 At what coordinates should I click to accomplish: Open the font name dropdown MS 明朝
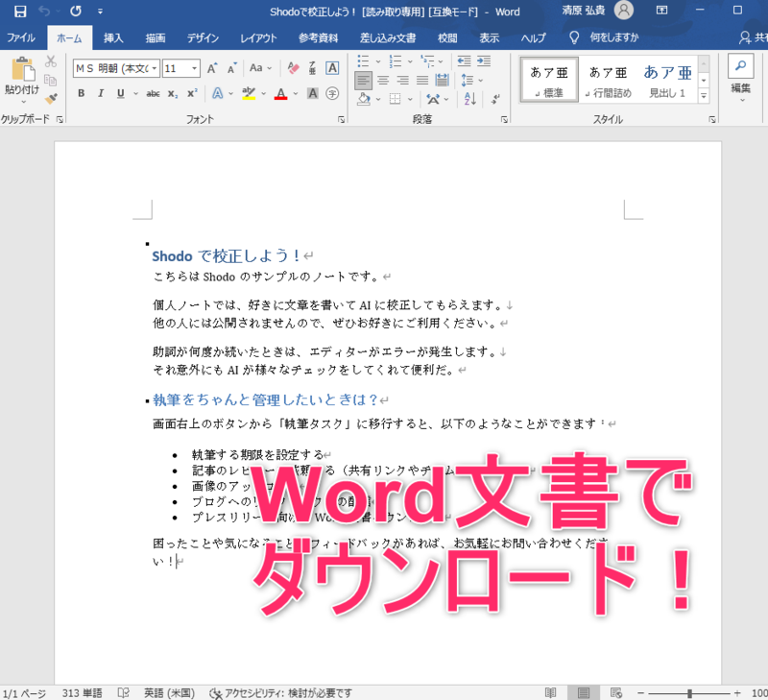154,68
